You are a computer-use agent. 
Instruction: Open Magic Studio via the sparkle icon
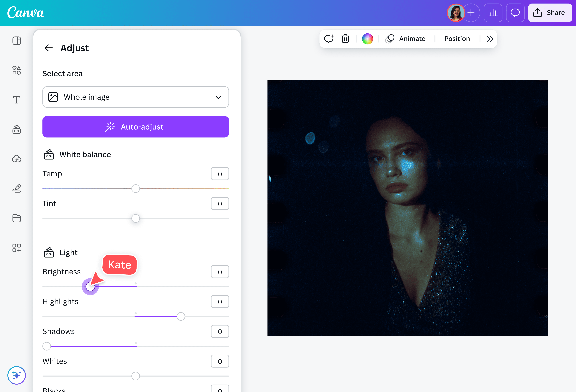pyautogui.click(x=16, y=375)
